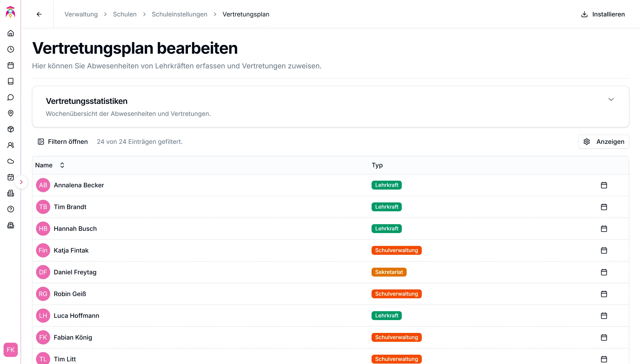Go to Schuleinstellungen via breadcrumb
640x364 pixels.
(180, 14)
